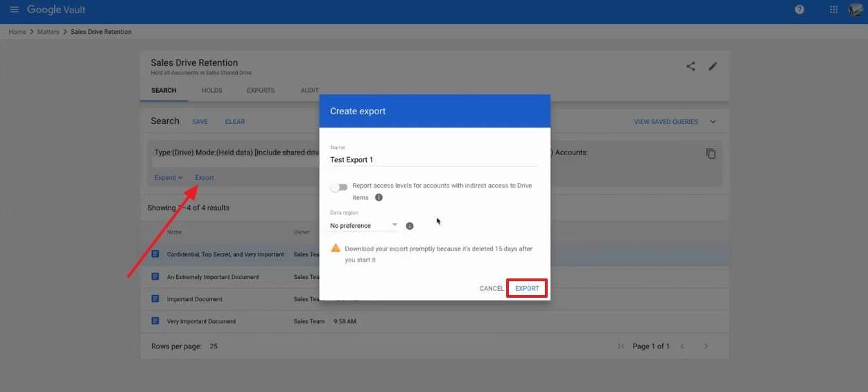Save the current search
868x392 pixels.
coord(200,122)
